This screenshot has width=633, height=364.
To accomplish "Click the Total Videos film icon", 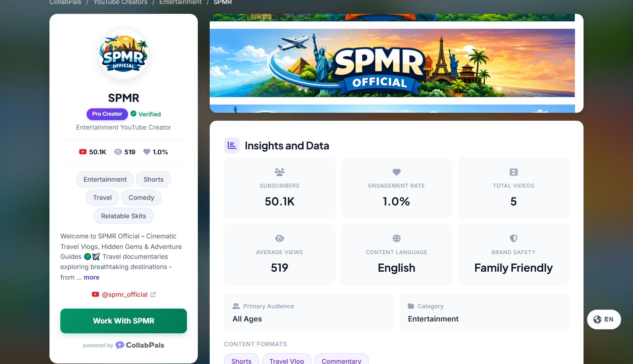I will (514, 172).
